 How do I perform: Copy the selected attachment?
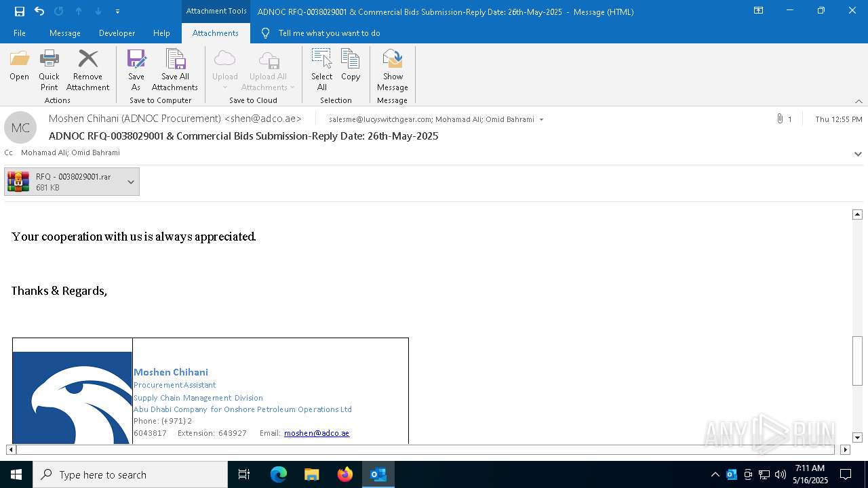coord(351,66)
